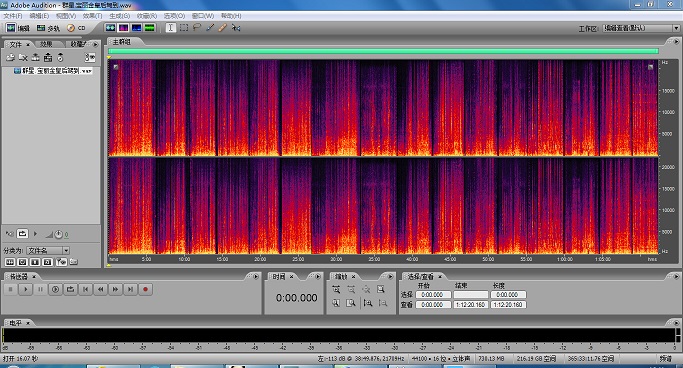Select the Lasso selection tool
683x368 pixels.
tap(197, 28)
